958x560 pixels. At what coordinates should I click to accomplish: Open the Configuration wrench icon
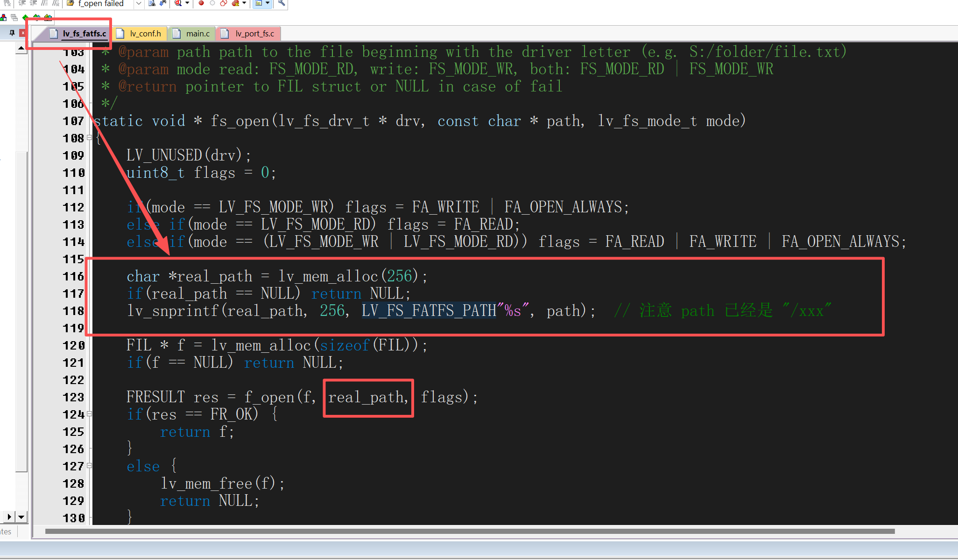pos(282,3)
